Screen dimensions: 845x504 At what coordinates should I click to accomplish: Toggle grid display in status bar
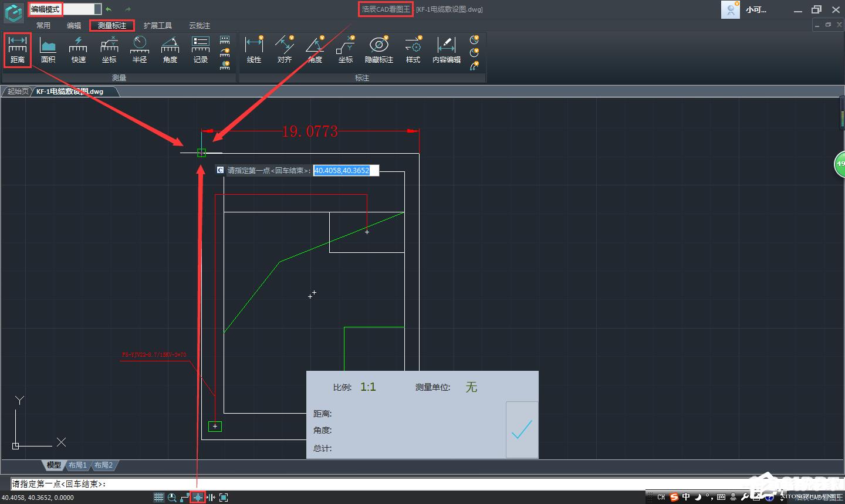click(x=158, y=498)
